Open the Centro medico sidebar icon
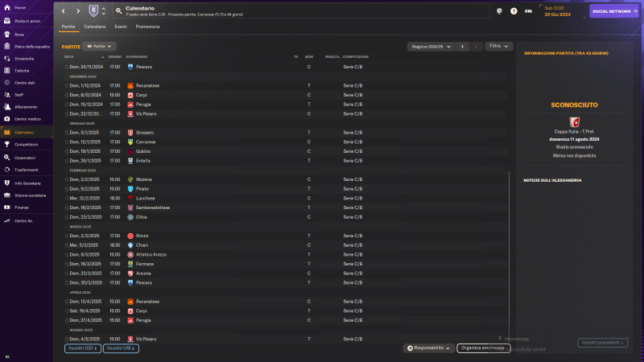This screenshot has height=362, width=644. [x=6, y=119]
